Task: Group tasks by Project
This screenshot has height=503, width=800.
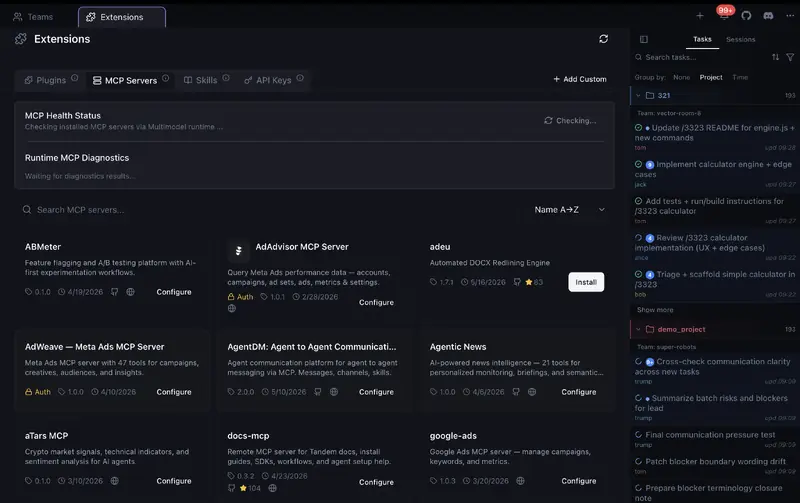Action: point(711,78)
